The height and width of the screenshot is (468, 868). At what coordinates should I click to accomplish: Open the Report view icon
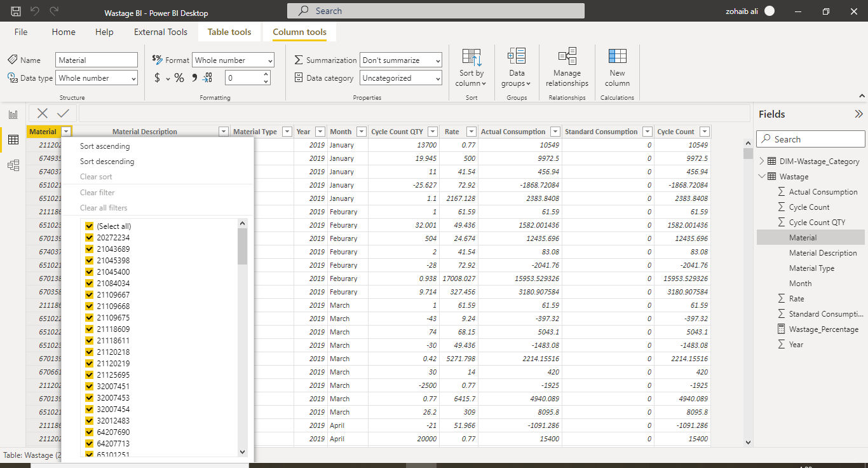pyautogui.click(x=13, y=114)
